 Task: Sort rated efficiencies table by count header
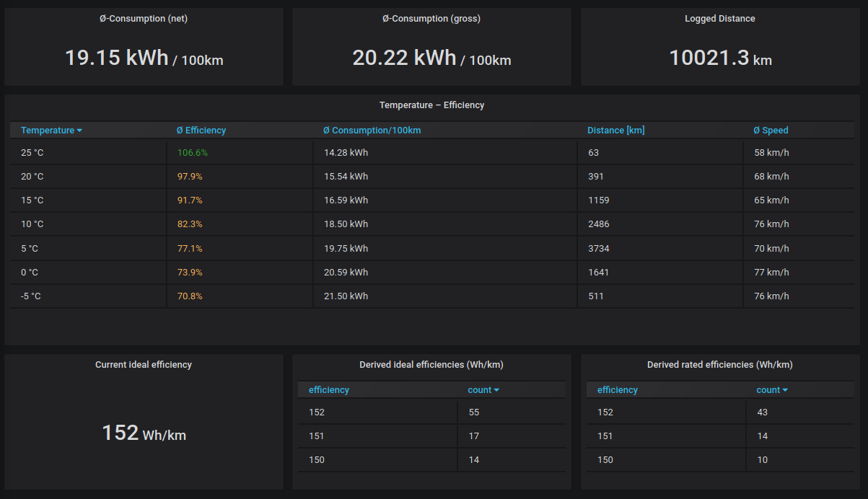(772, 390)
